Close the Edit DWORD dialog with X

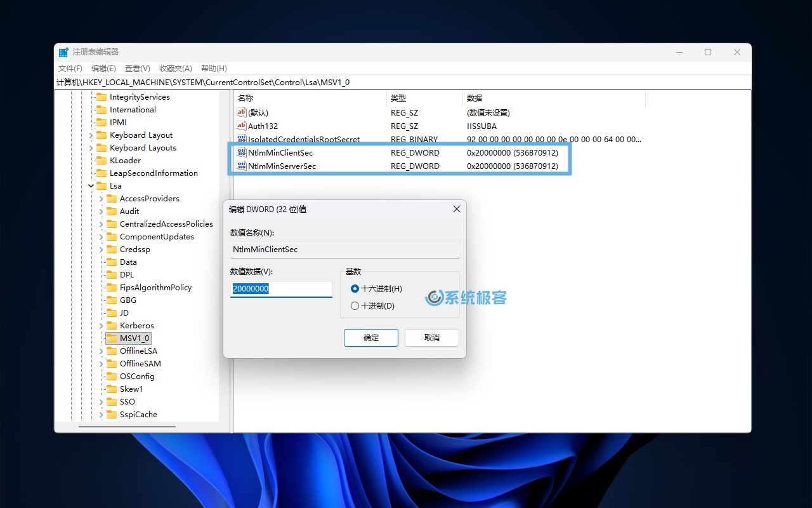coord(456,209)
